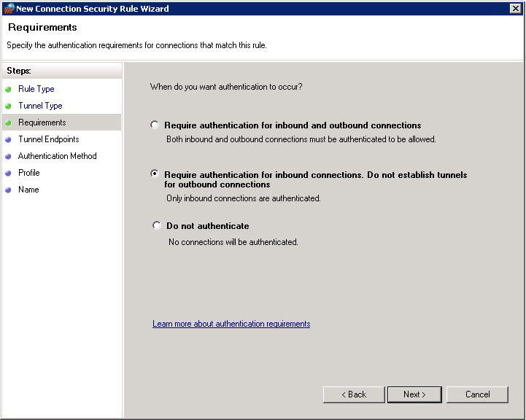The height and width of the screenshot is (420, 526).
Task: Choose the Do not authenticate radio button
Action: [157, 225]
